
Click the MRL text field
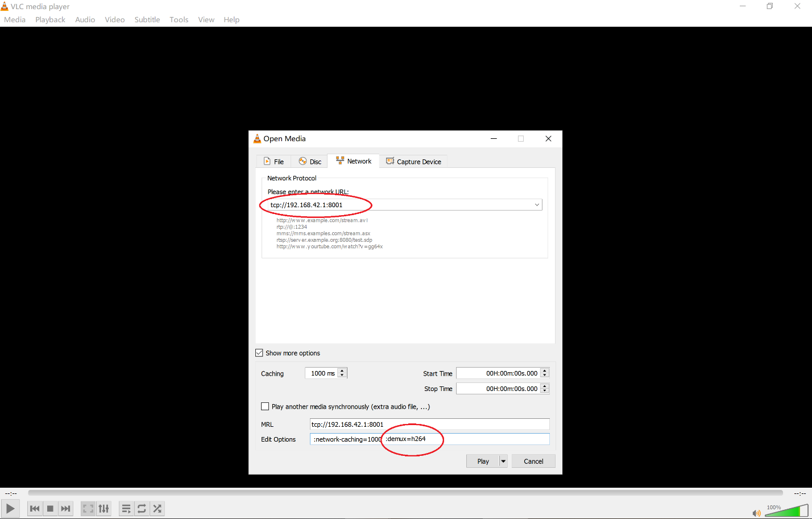430,424
